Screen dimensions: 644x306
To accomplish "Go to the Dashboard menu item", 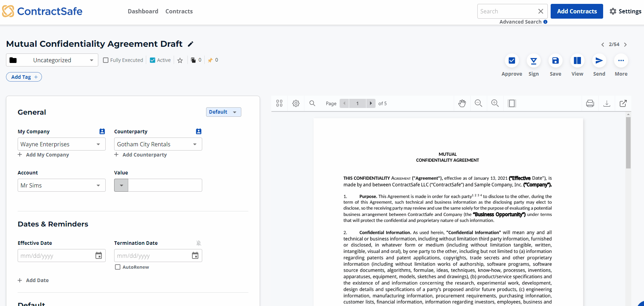I will click(x=143, y=11).
